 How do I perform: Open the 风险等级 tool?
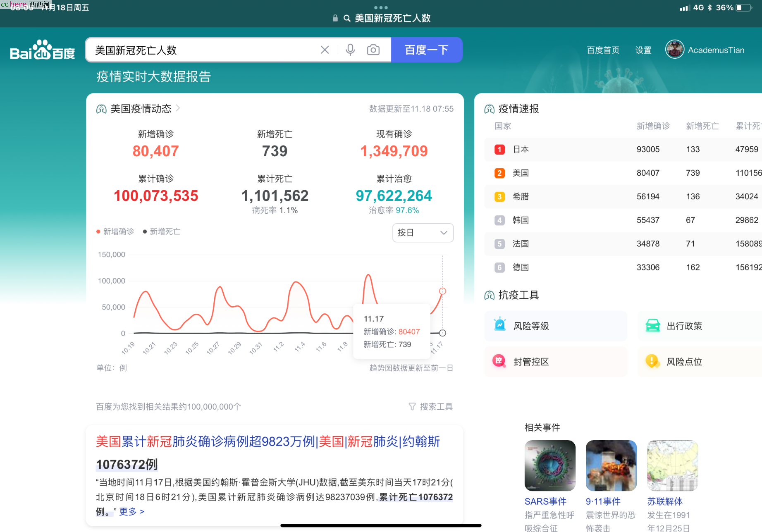click(556, 326)
